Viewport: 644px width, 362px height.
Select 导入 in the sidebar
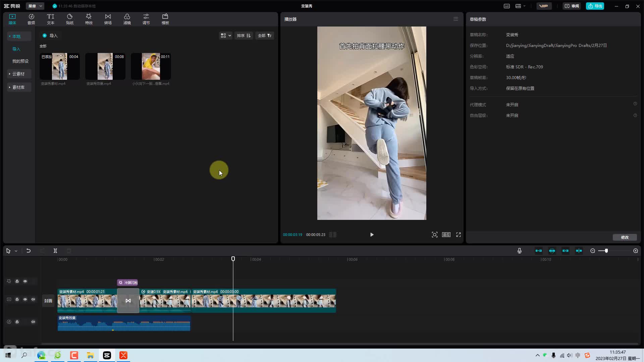pos(16,49)
